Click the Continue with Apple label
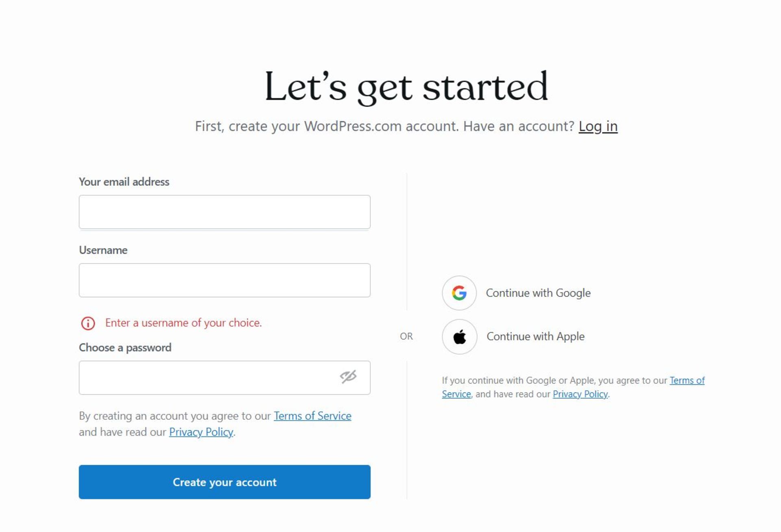This screenshot has width=781, height=532. pos(535,337)
